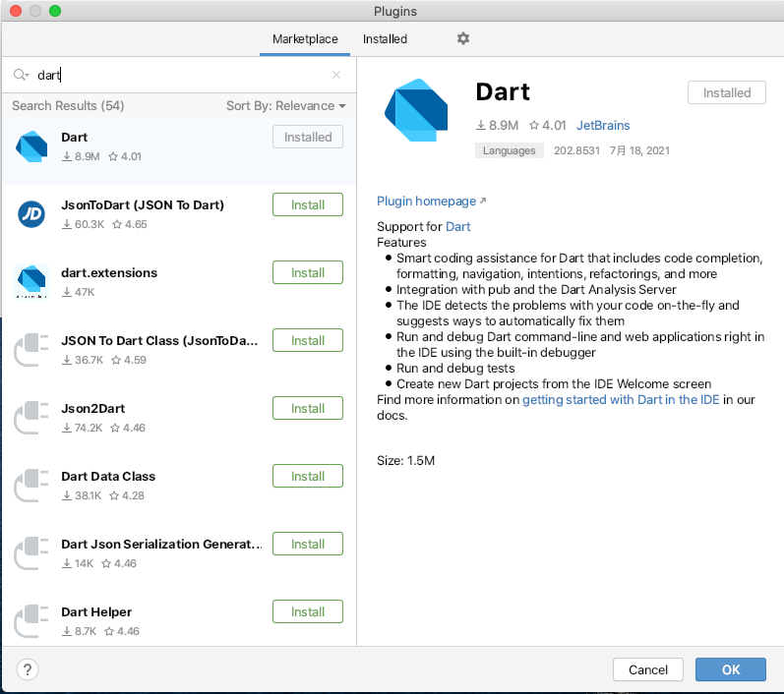
Task: Expand the Sort By: Relevance dropdown
Action: tap(285, 105)
